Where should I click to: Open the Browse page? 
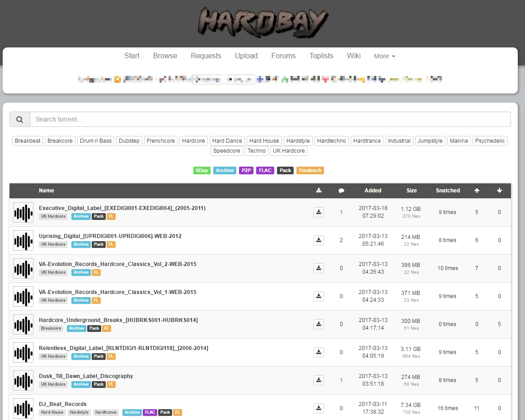tap(165, 56)
